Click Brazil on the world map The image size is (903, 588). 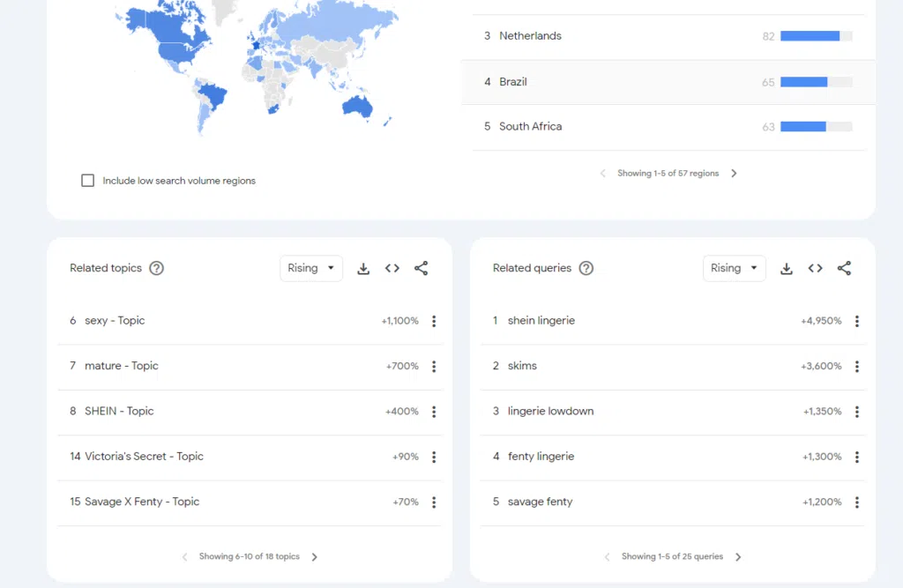pyautogui.click(x=213, y=95)
